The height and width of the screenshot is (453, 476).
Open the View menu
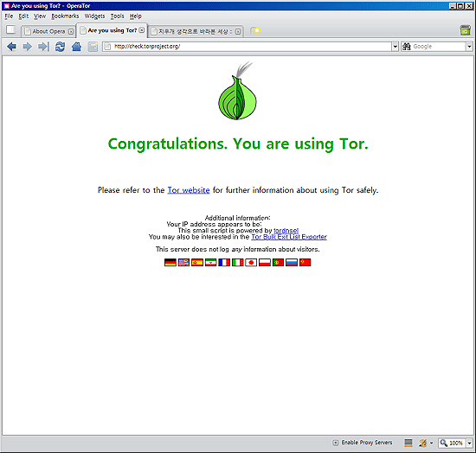point(40,16)
